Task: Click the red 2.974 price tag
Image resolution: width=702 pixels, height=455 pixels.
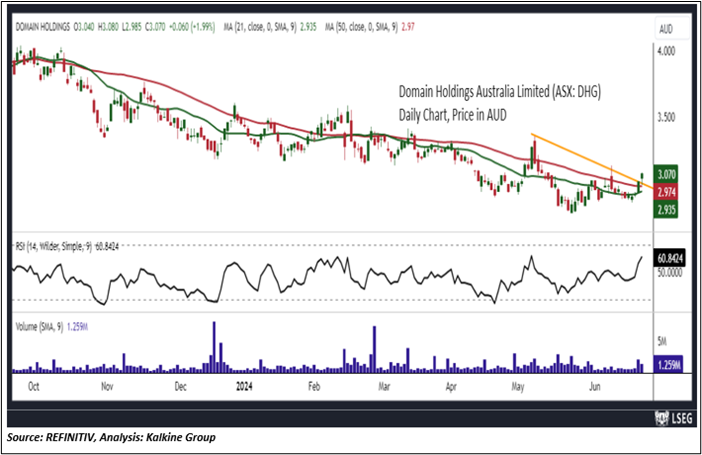Action: (666, 192)
